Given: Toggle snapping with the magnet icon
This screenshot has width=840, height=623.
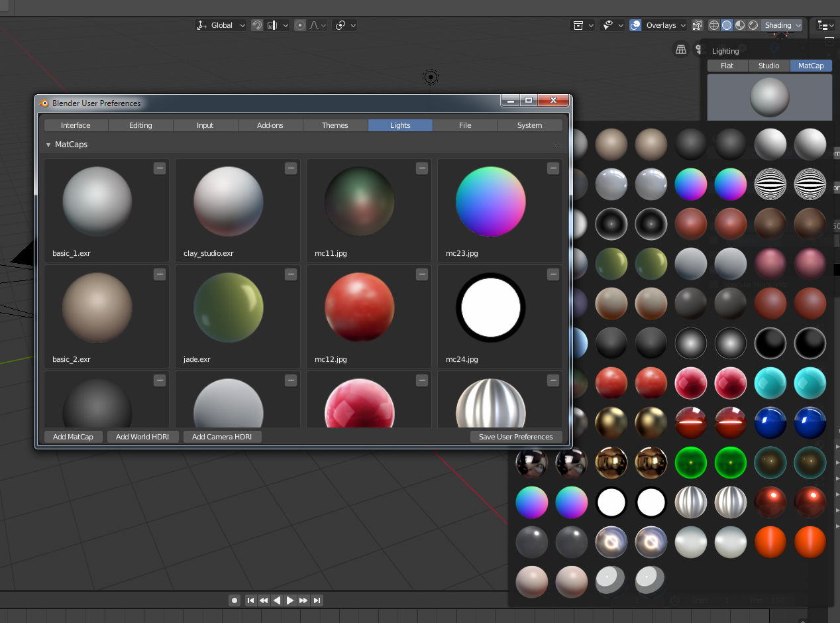Looking at the screenshot, I should point(257,25).
